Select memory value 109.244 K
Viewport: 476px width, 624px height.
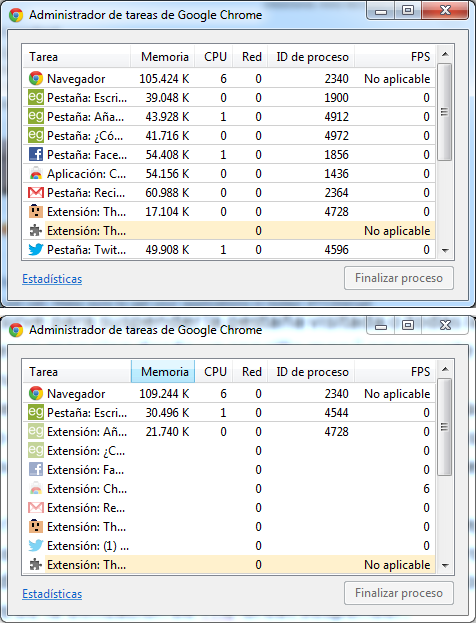click(164, 394)
